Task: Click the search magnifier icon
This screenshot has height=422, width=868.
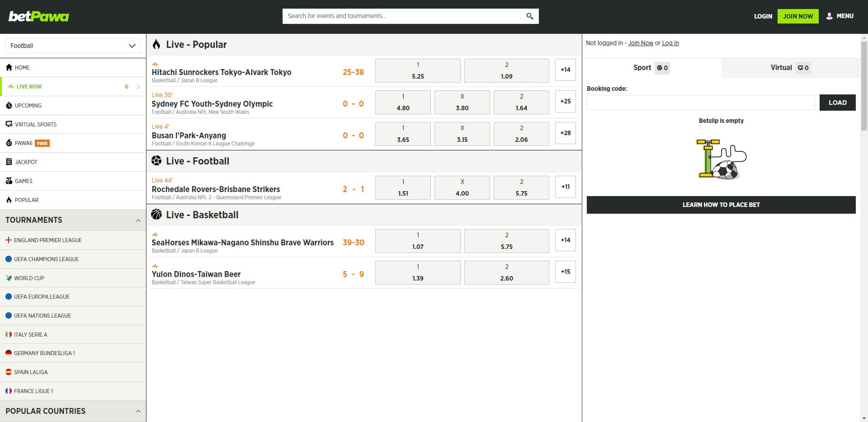Action: click(529, 16)
